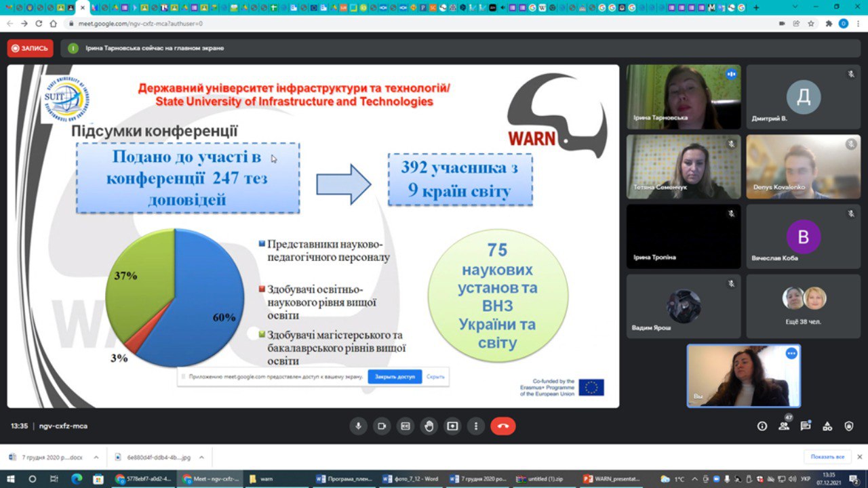Open Task View on the taskbar
This screenshot has height=488, width=868.
tap(54, 479)
